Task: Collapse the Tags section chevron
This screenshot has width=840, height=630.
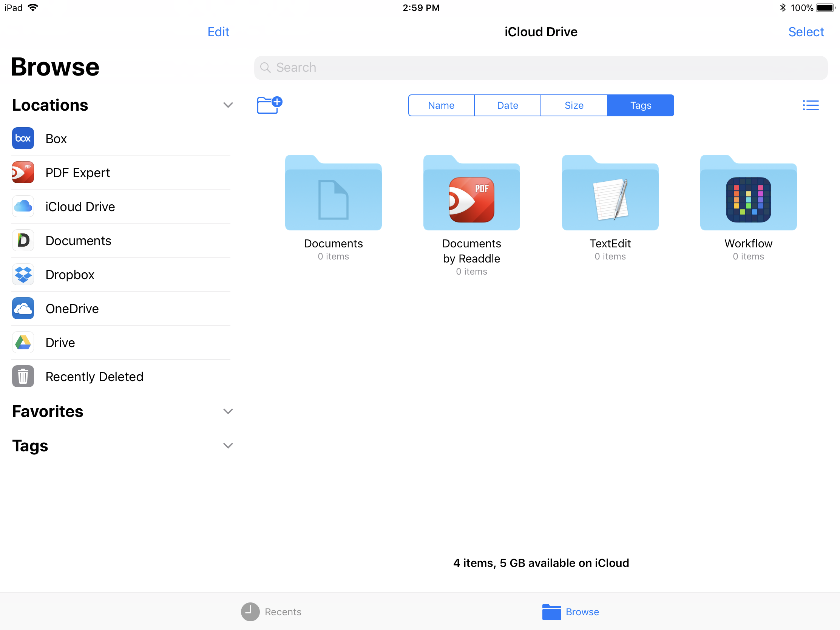Action: tap(228, 445)
